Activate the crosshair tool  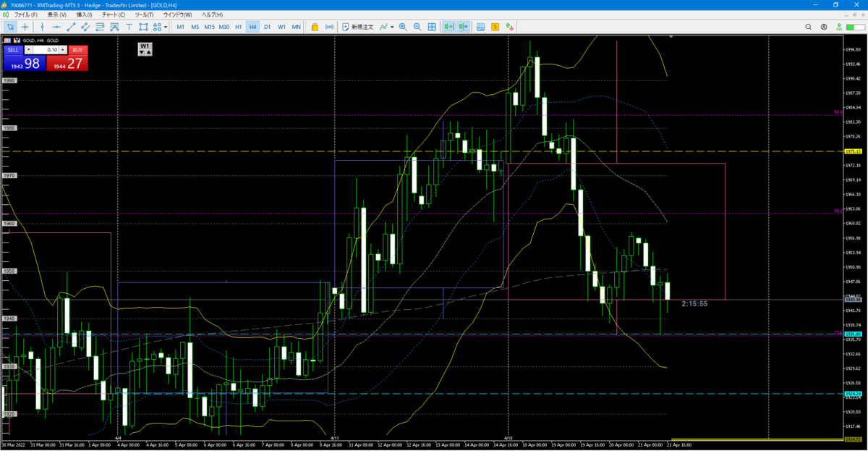(25, 27)
